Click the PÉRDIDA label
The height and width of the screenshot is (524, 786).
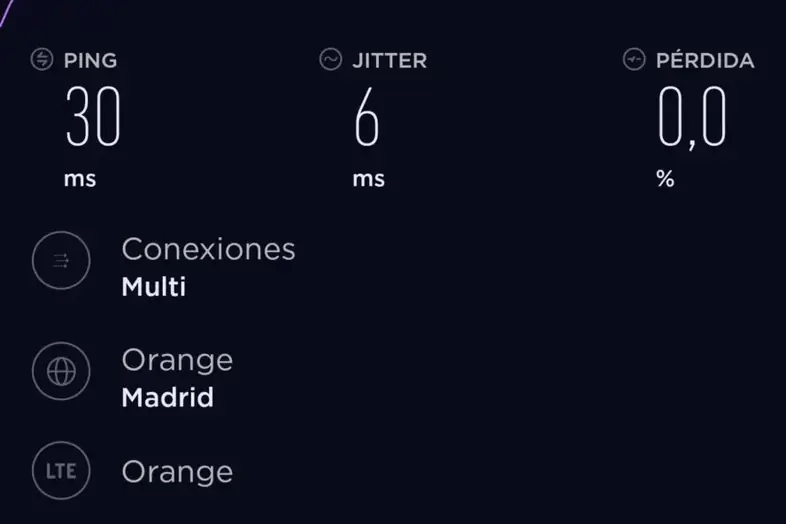pyautogui.click(x=705, y=60)
